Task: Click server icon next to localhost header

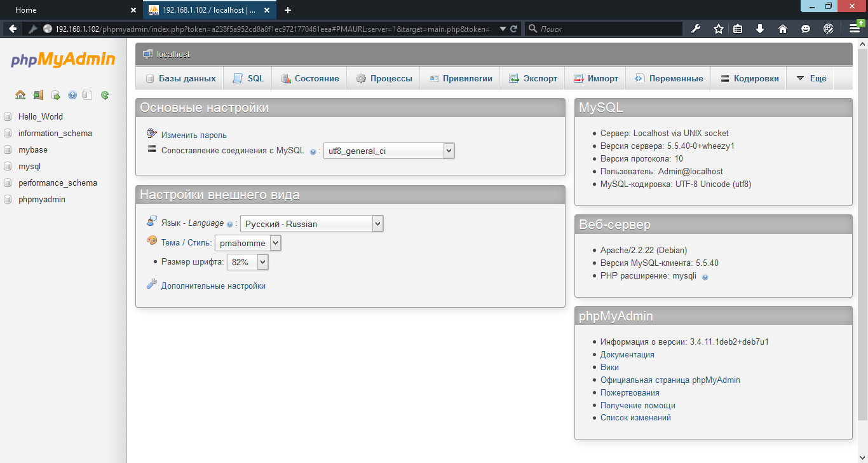Action: point(148,54)
